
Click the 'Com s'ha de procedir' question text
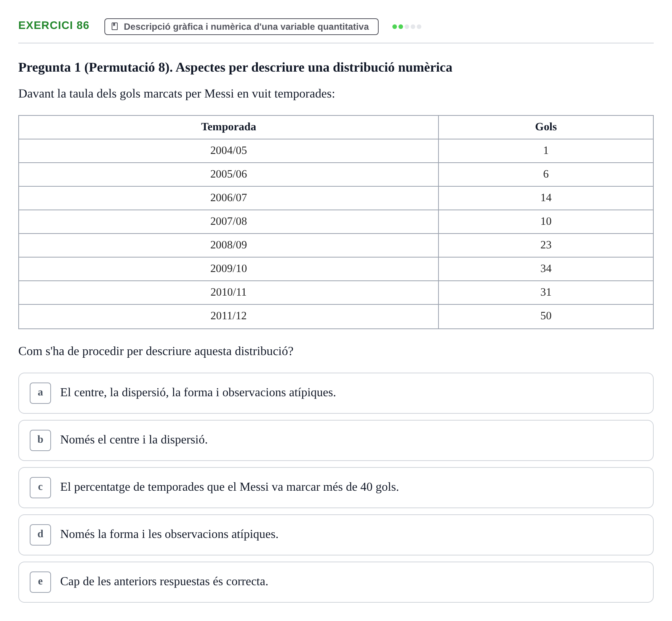point(156,351)
